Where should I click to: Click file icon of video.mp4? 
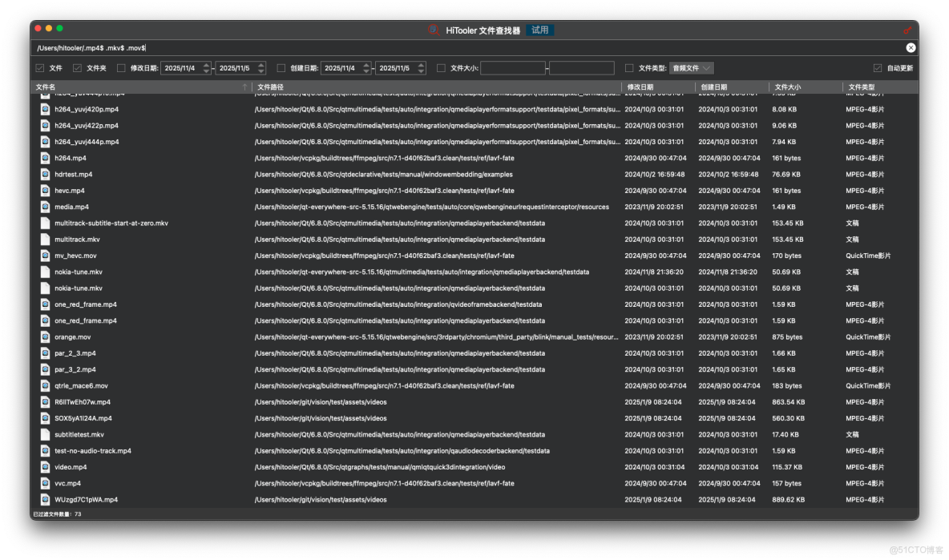[x=45, y=468]
